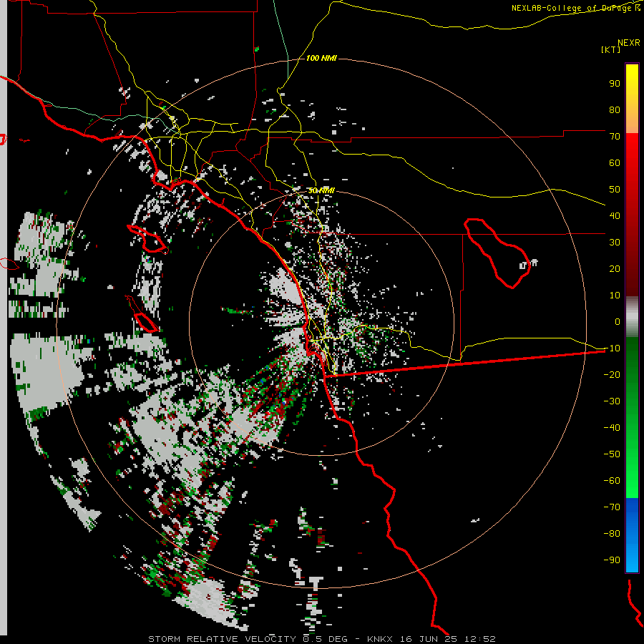Click the -70 value on the velocity scale

(x=612, y=507)
